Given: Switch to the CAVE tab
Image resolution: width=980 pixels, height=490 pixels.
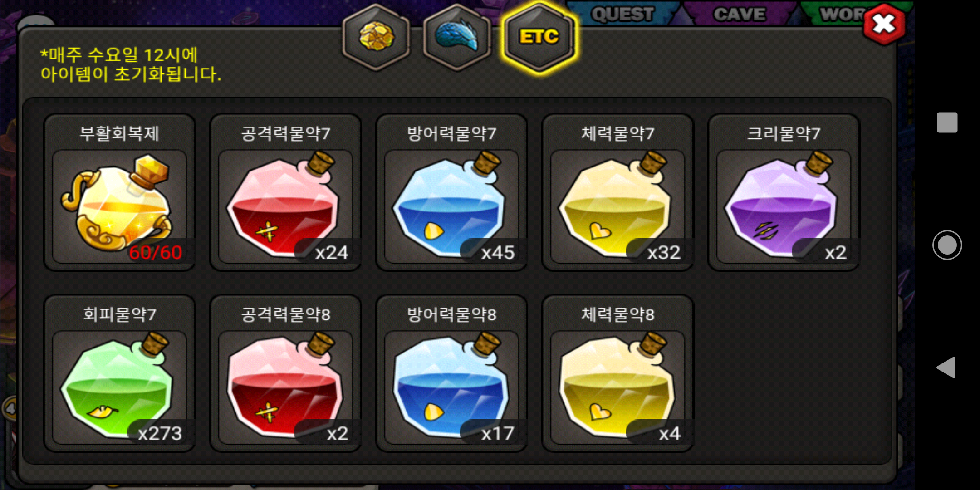Looking at the screenshot, I should tap(740, 14).
